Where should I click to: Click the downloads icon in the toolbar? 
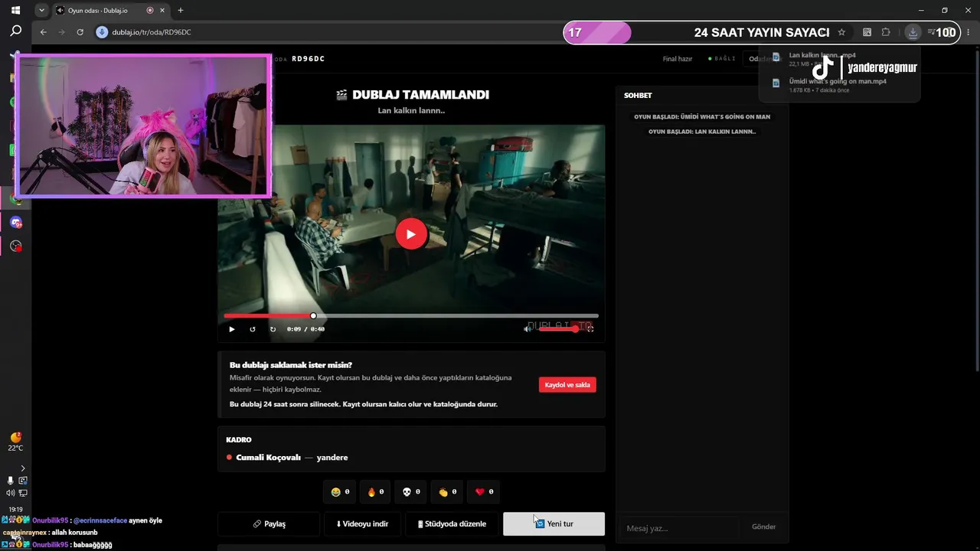[913, 32]
